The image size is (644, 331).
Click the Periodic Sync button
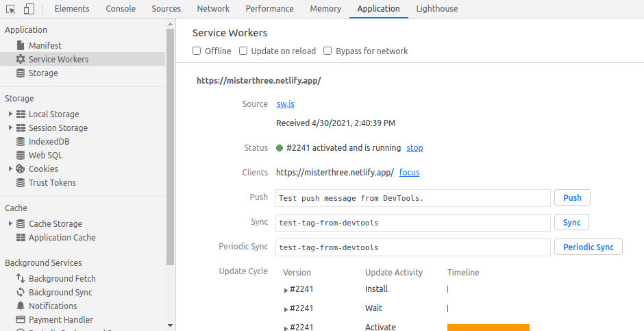(588, 247)
